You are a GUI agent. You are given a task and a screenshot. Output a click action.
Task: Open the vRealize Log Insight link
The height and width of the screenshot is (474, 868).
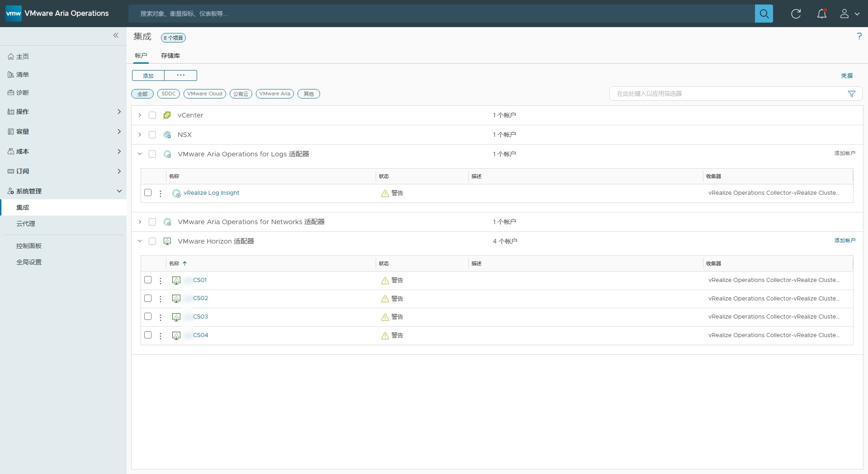[x=211, y=193]
